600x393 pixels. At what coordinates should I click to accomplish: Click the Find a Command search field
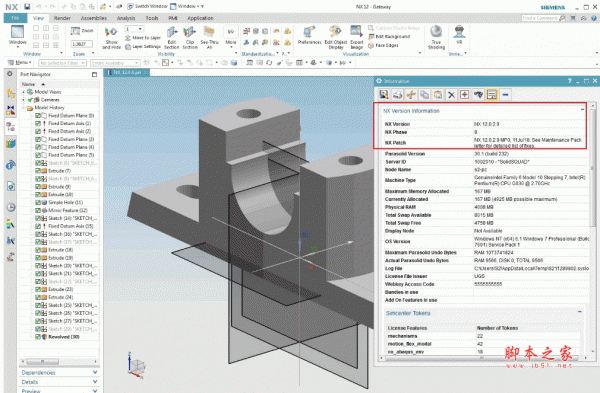[x=543, y=18]
